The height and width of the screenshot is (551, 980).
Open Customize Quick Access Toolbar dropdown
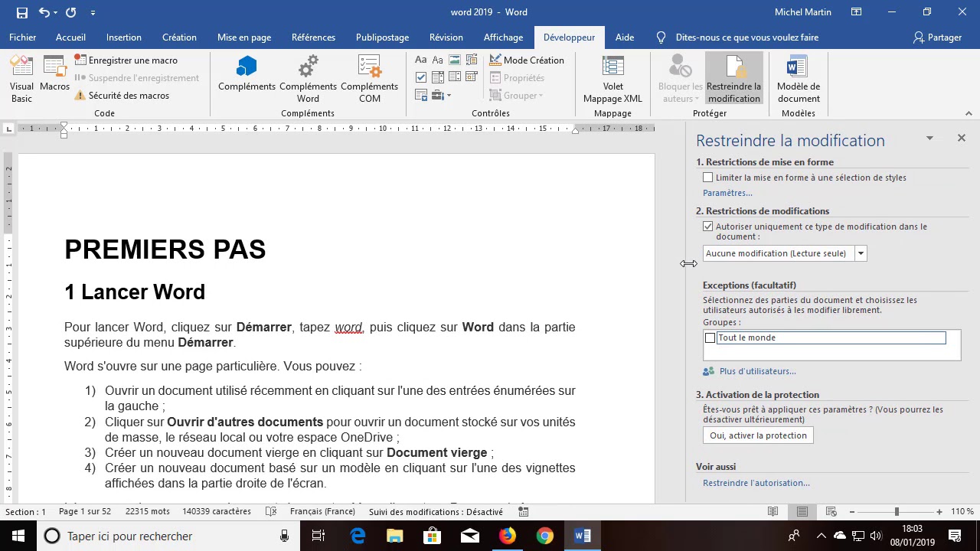[x=93, y=12]
